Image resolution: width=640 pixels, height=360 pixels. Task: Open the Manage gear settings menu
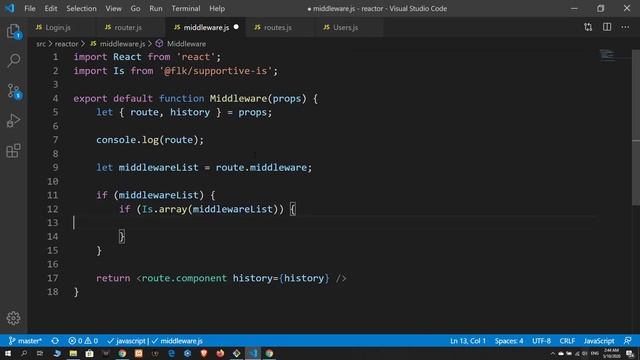(x=13, y=318)
